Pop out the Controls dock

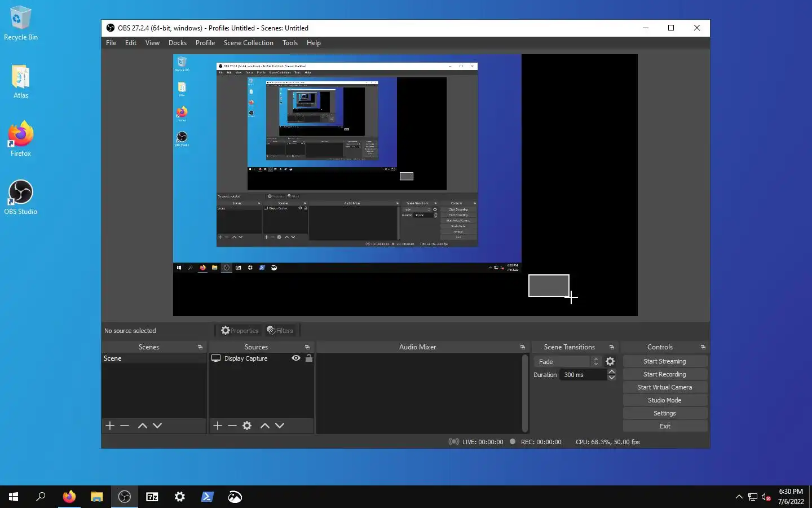(703, 347)
